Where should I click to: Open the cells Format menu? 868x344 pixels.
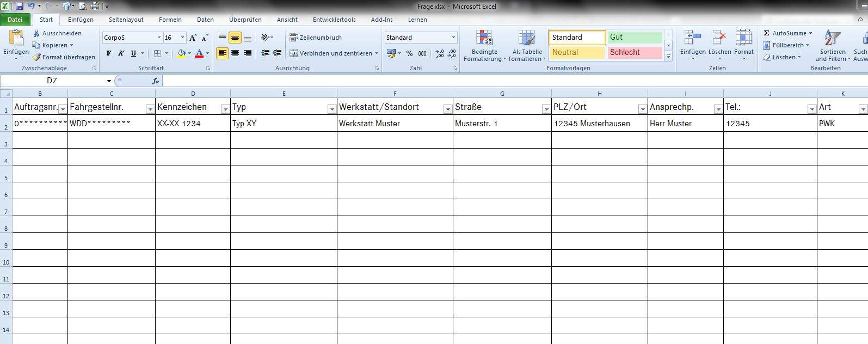pos(743,45)
